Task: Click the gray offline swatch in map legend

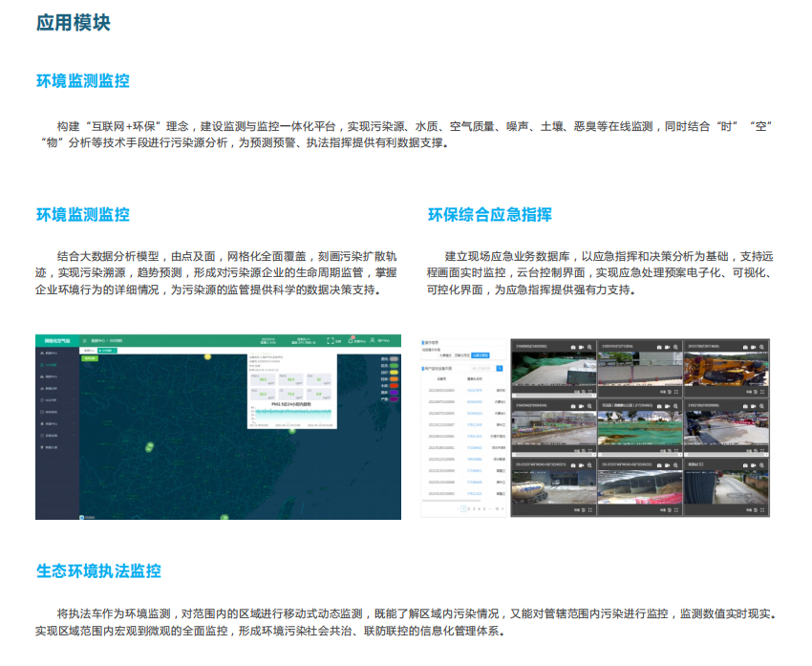Action: click(x=395, y=359)
